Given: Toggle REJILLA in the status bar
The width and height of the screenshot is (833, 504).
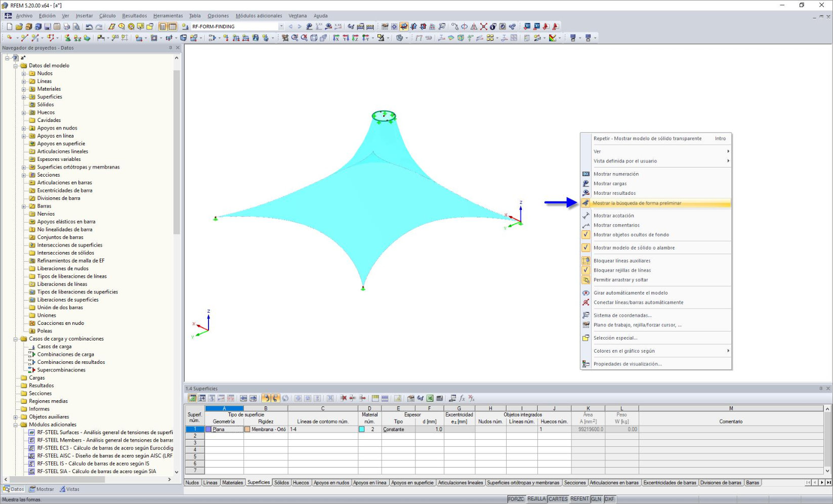Looking at the screenshot, I should tap(536, 499).
